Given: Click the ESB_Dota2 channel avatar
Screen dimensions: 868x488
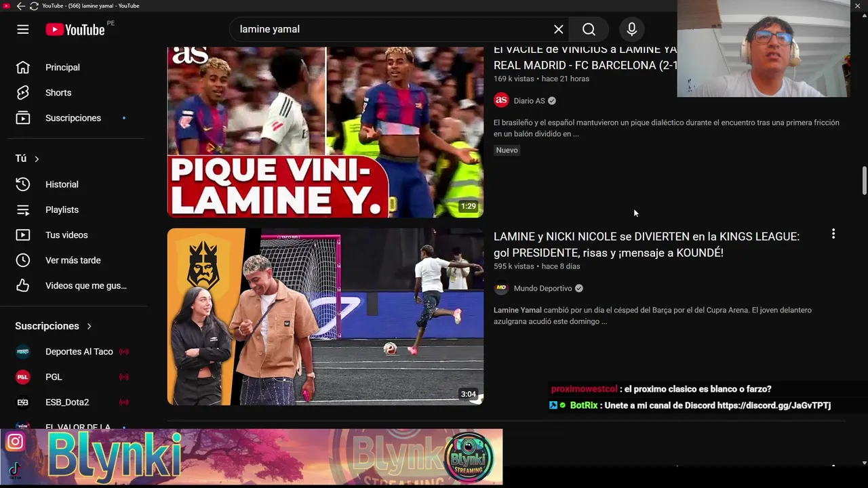Looking at the screenshot, I should point(23,402).
